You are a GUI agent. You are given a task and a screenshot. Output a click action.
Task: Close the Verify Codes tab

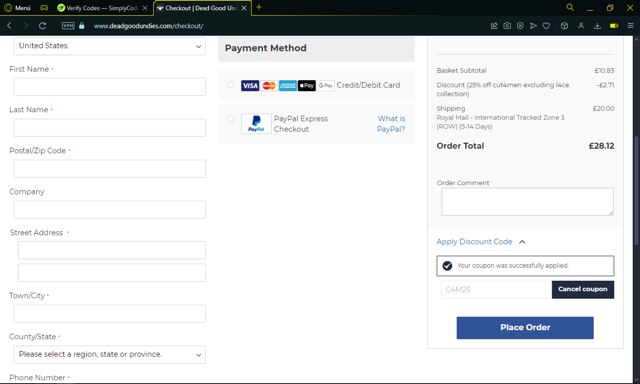pos(144,8)
